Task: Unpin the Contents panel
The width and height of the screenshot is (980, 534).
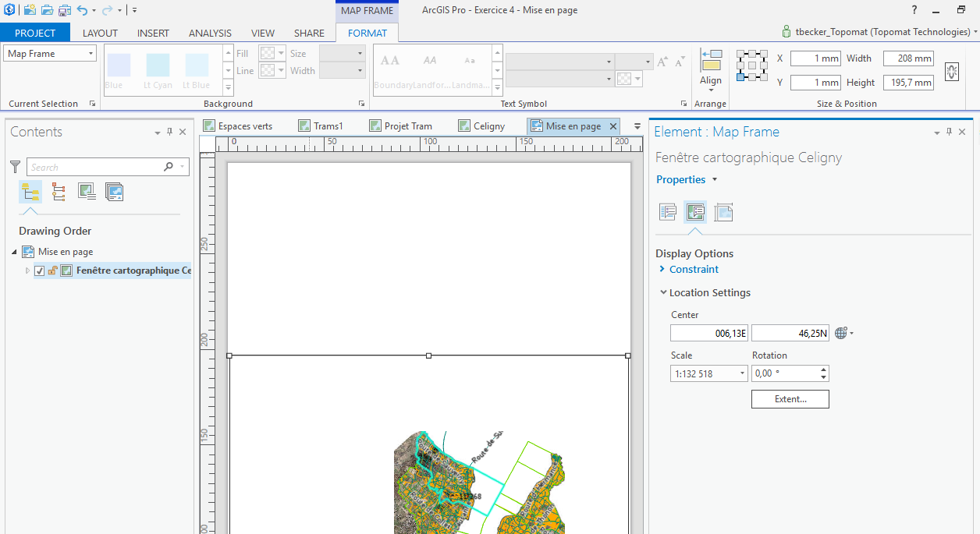Action: [169, 132]
